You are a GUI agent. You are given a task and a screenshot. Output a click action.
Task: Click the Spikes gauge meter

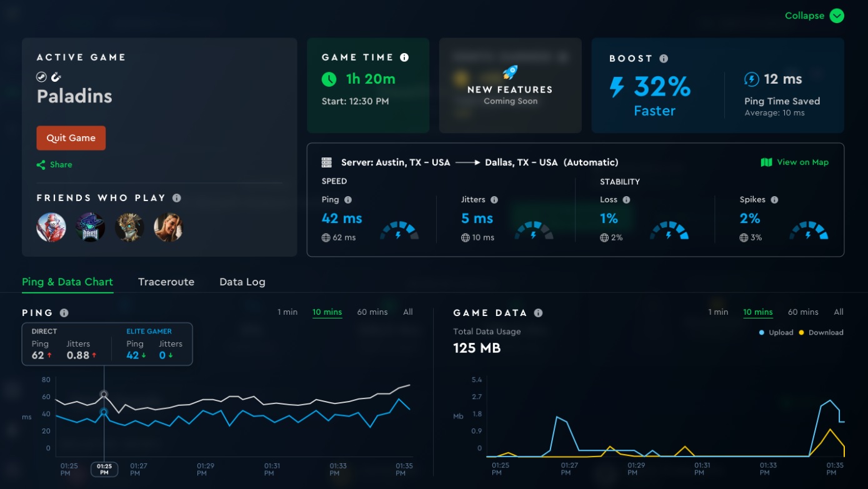pyautogui.click(x=809, y=230)
